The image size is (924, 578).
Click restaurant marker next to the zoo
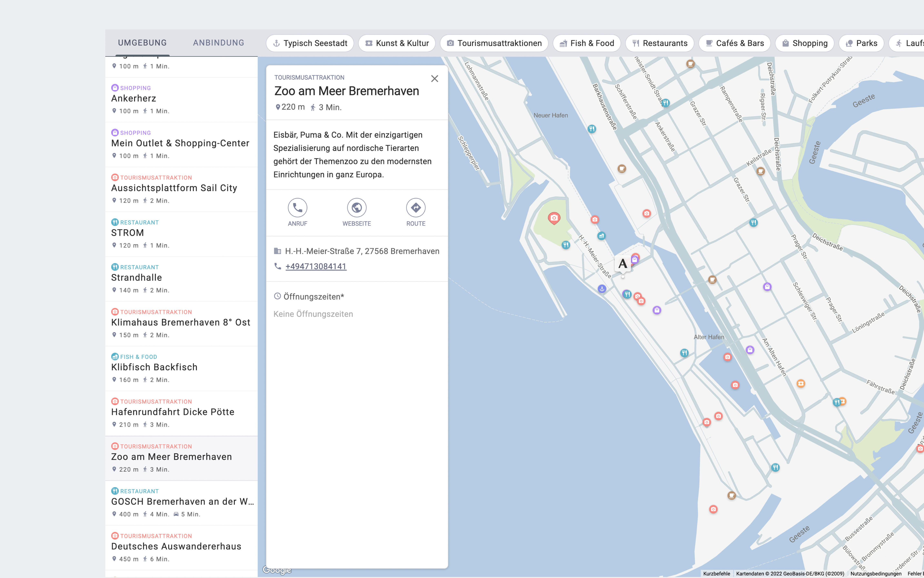566,245
